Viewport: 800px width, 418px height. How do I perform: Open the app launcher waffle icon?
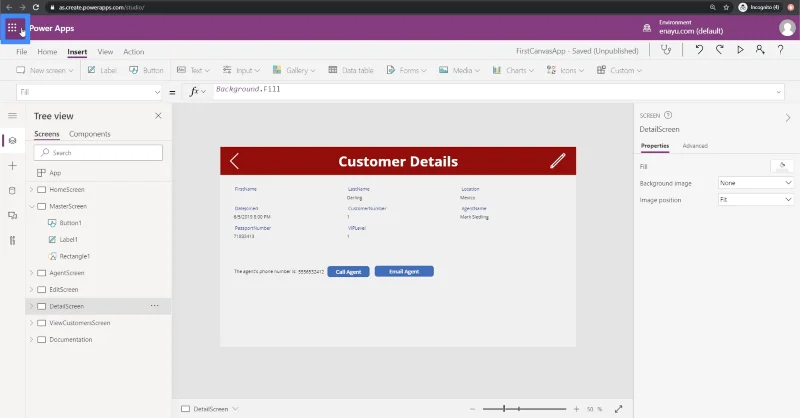pos(12,28)
